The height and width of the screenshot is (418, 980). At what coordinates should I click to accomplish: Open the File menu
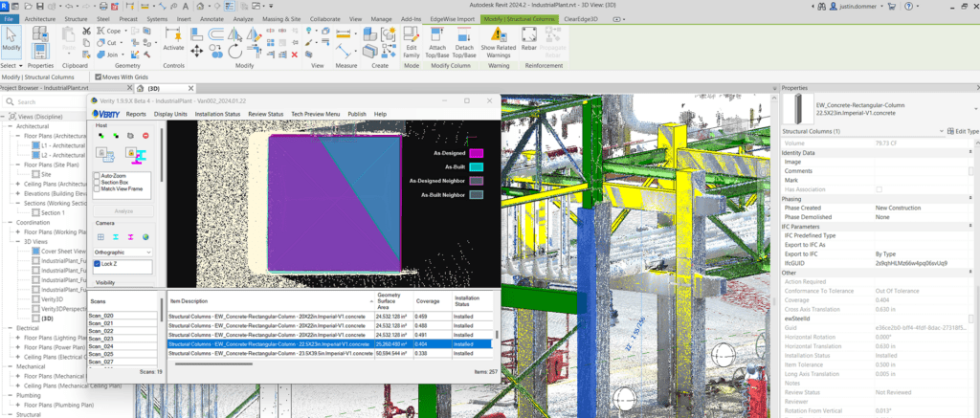(x=11, y=19)
